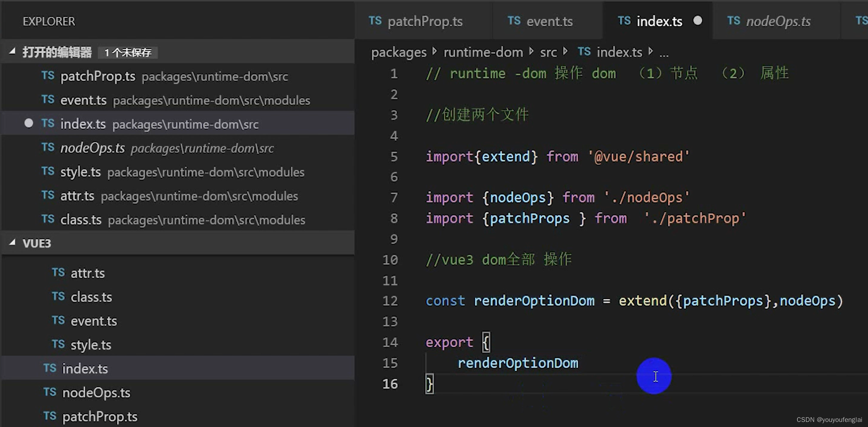This screenshot has height=427, width=868.
Task: Click the TS icon next to attr.ts under VUE3
Action: click(58, 272)
